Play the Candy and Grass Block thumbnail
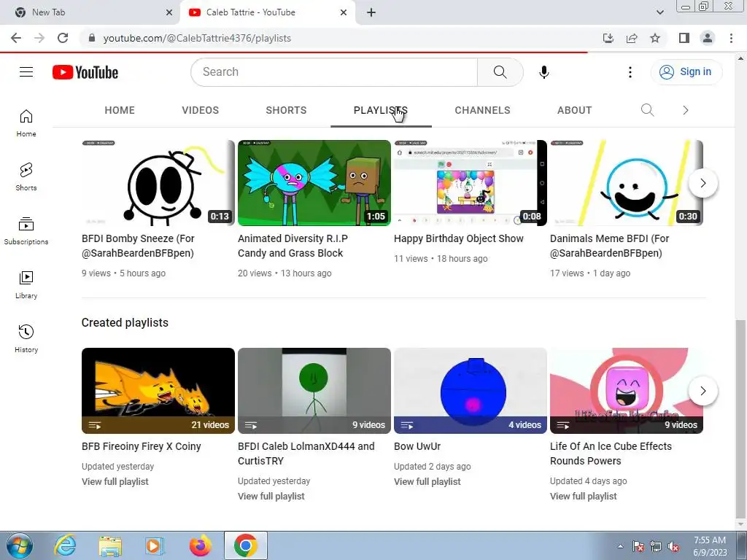The width and height of the screenshot is (747, 560). (x=314, y=183)
